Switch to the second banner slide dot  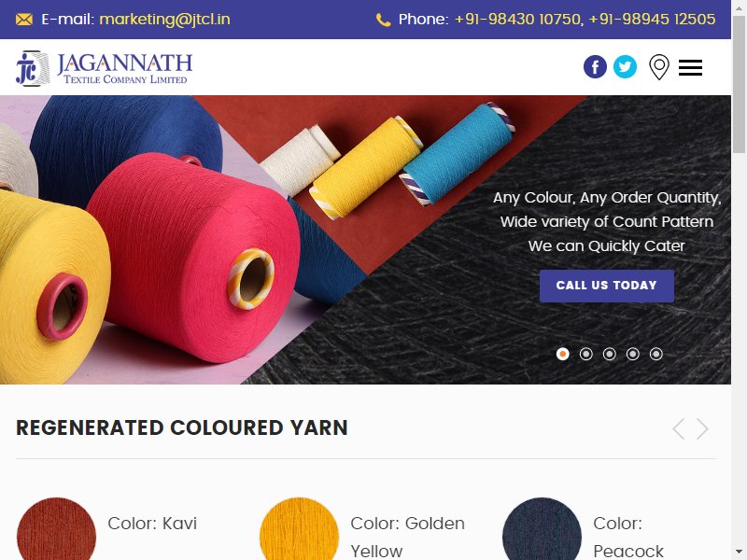tap(586, 354)
